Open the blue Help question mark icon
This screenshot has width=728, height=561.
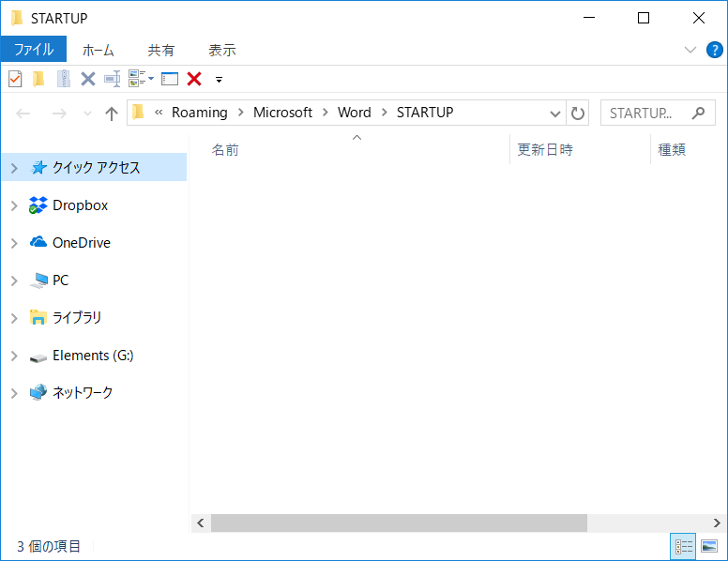click(x=715, y=50)
